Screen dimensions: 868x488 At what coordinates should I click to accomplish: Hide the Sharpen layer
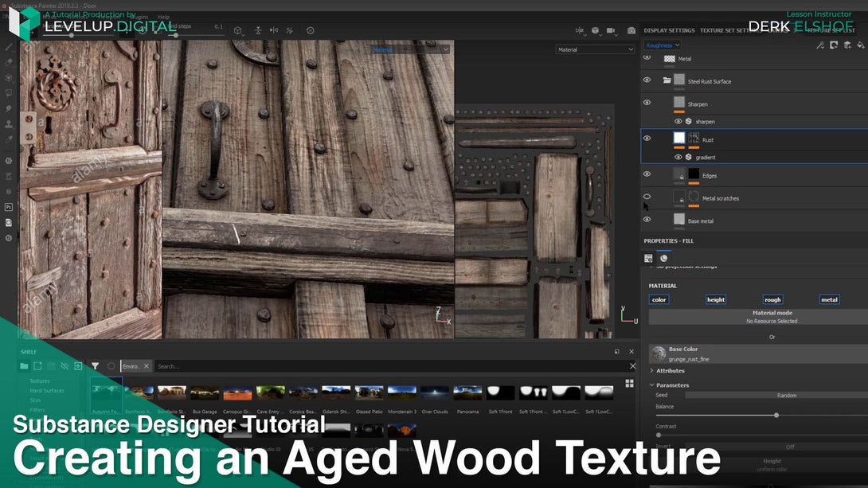(x=647, y=103)
